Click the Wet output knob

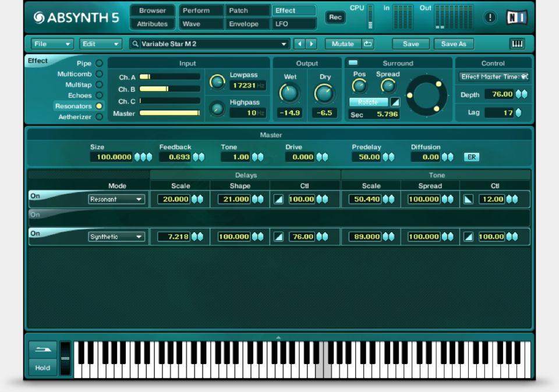289,93
